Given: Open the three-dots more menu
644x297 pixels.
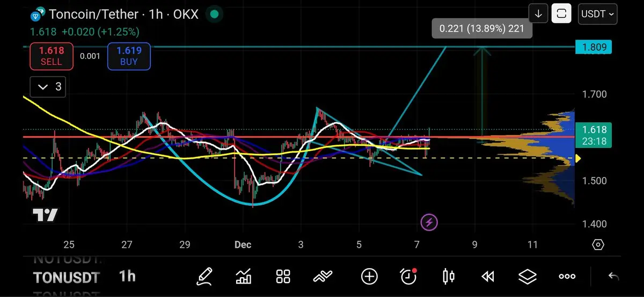Looking at the screenshot, I should tap(567, 277).
